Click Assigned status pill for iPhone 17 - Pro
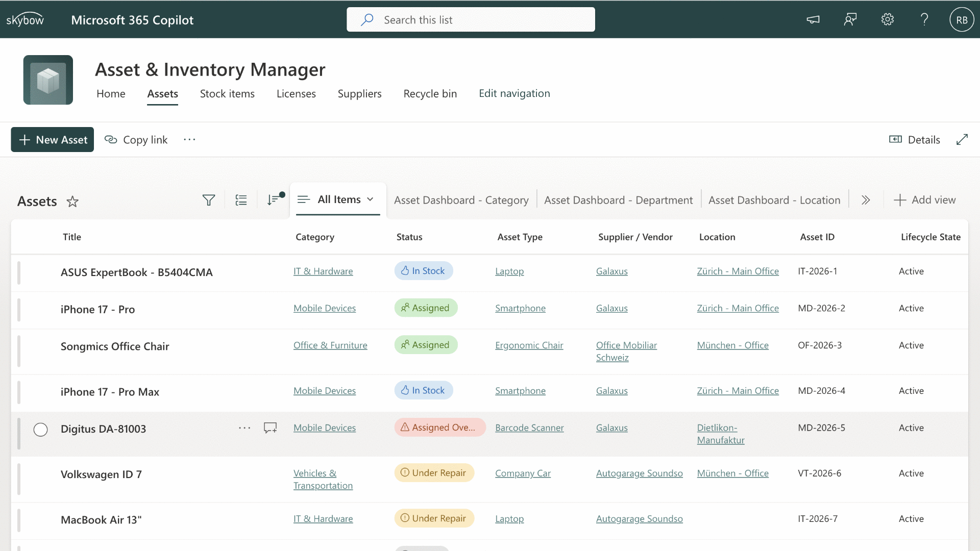Image resolution: width=980 pixels, height=551 pixels. coord(426,308)
